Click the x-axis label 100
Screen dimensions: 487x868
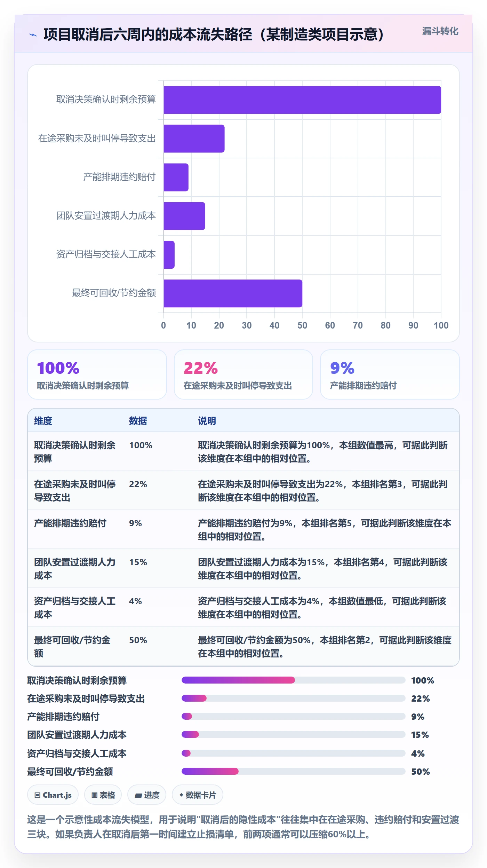tap(441, 325)
